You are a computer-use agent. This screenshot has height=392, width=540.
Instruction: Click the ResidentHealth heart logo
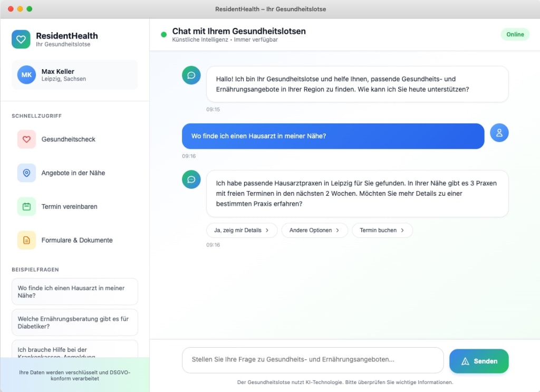click(x=21, y=39)
